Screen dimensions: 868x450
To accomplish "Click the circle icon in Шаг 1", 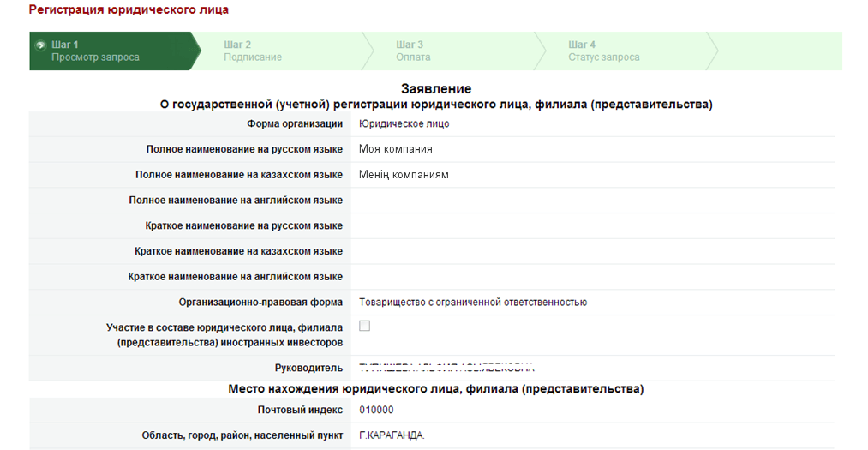I will point(40,45).
